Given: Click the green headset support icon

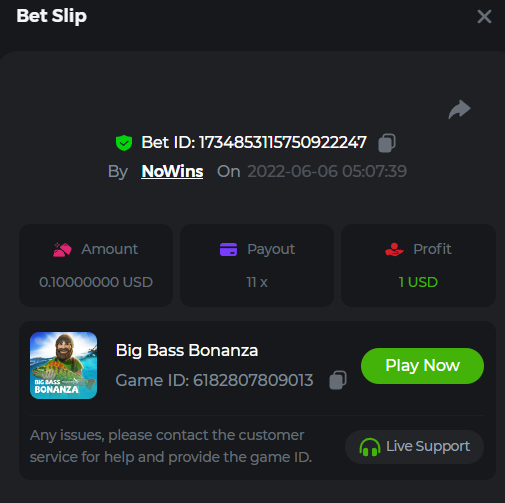Looking at the screenshot, I should pyautogui.click(x=370, y=447).
